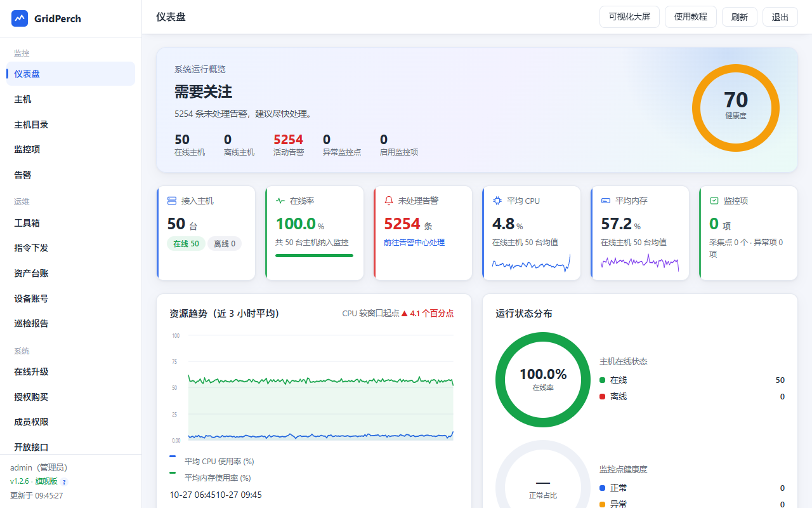The image size is (812, 508).
Task: Open 仪表盘 in the sidebar
Action: tap(70, 74)
